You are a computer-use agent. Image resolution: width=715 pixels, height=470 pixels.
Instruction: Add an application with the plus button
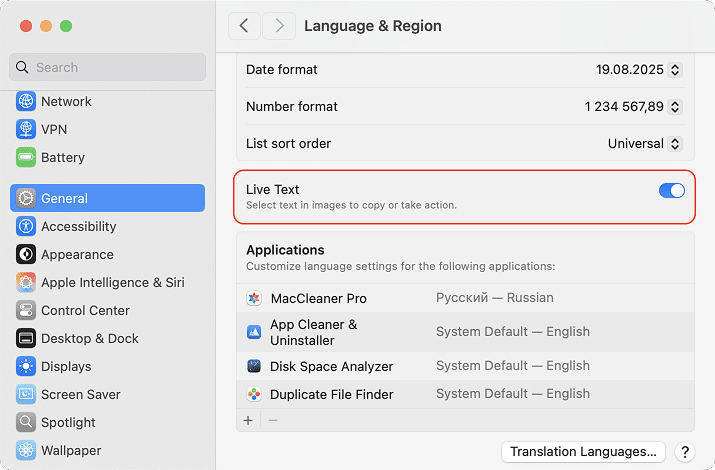(x=248, y=420)
